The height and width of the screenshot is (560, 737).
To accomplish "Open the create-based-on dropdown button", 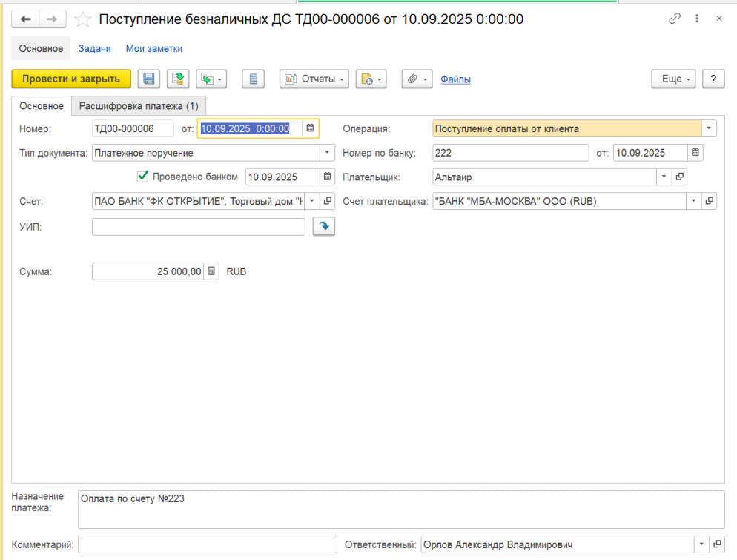I will tap(211, 79).
